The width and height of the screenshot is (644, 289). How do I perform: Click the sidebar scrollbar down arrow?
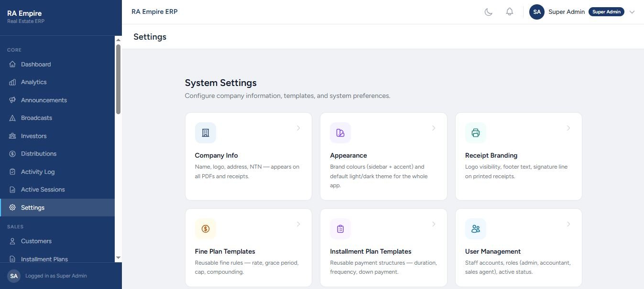pos(118,257)
